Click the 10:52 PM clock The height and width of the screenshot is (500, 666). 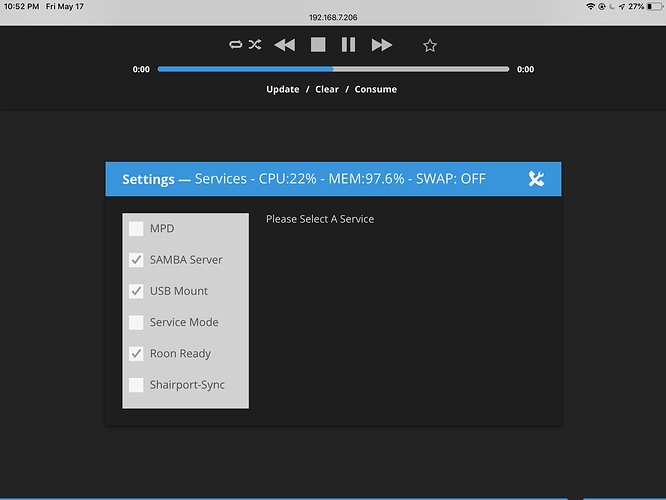click(x=21, y=6)
